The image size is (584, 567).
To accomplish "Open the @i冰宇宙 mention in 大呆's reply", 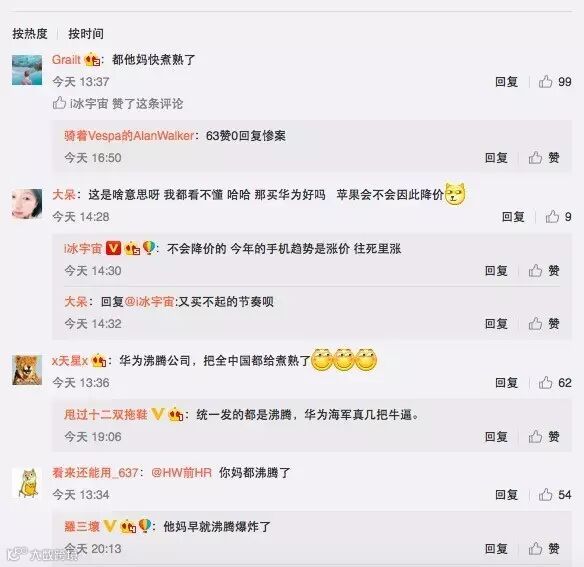I will pos(149,301).
